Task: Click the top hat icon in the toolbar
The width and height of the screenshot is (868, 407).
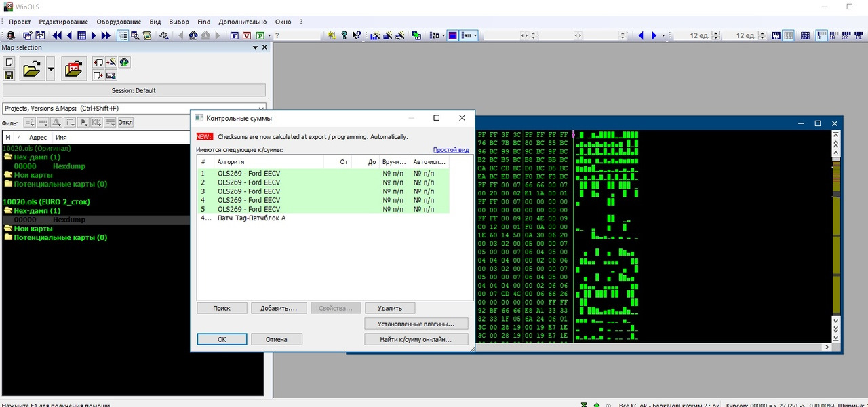Action: click(11, 35)
